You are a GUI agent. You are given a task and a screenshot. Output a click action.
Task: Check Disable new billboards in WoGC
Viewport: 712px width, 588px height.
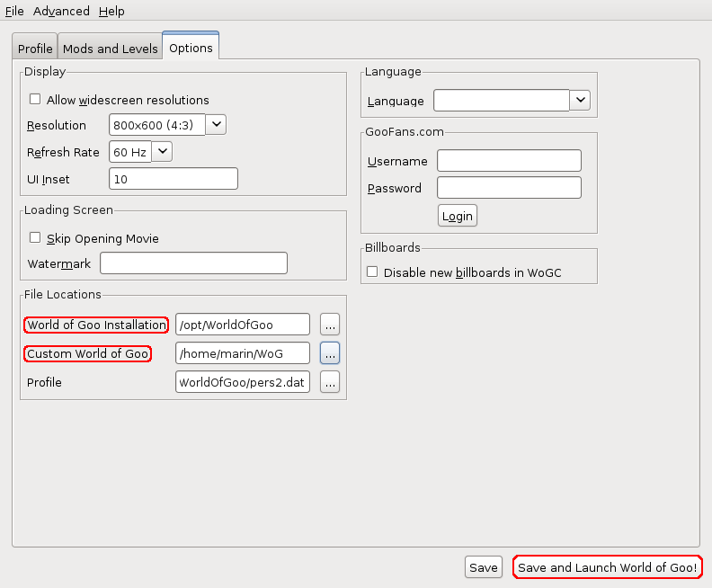coord(372,272)
